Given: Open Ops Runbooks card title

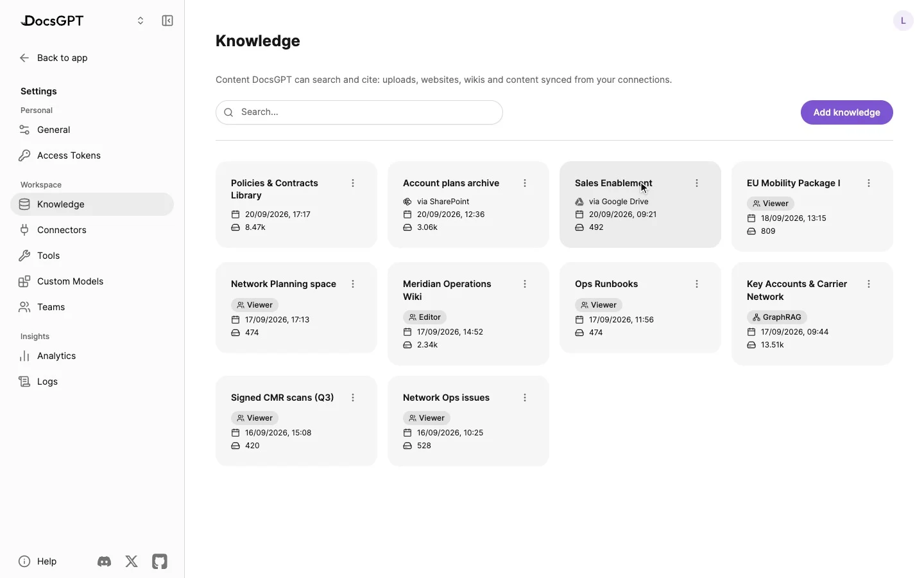Looking at the screenshot, I should (x=606, y=284).
